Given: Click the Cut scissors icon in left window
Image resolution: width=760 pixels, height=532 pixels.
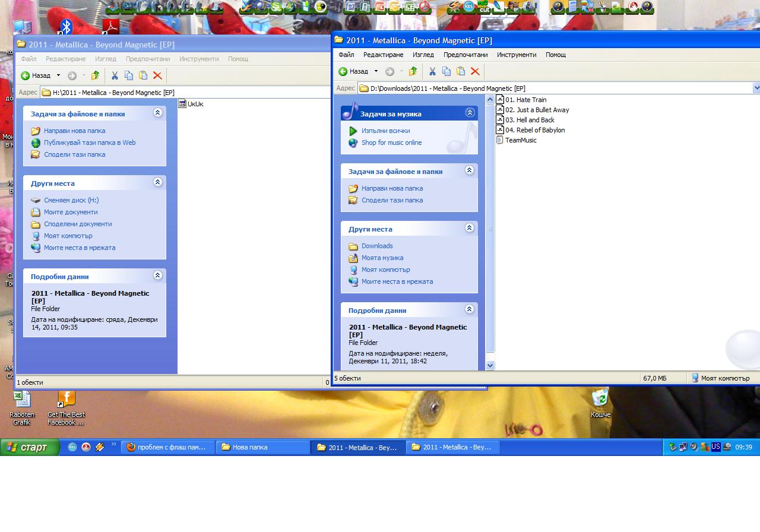Looking at the screenshot, I should pos(115,75).
